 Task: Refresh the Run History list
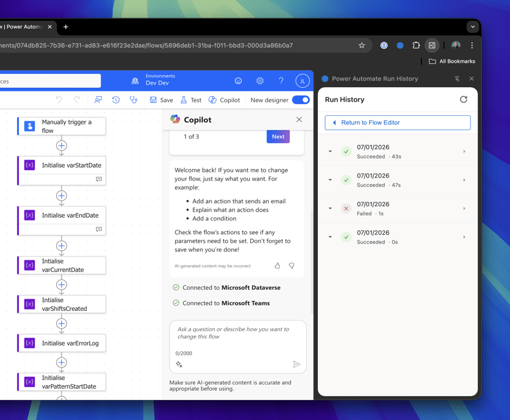tap(464, 99)
